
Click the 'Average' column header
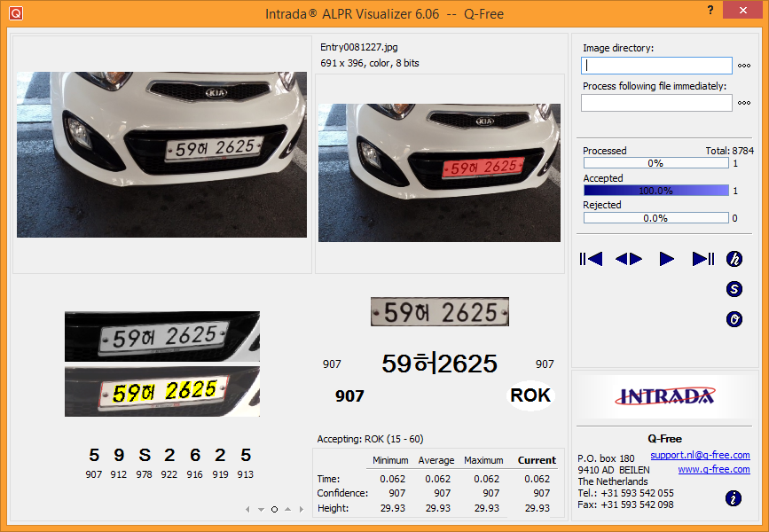pyautogui.click(x=436, y=460)
